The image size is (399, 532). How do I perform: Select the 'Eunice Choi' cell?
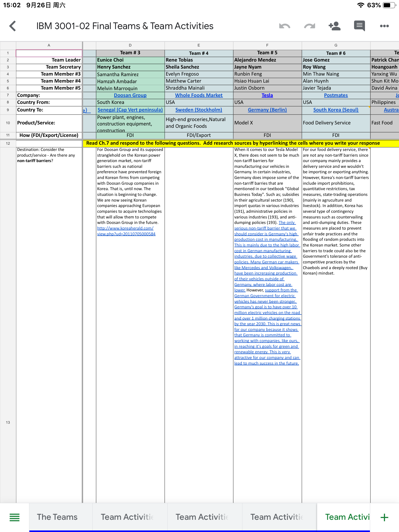(130, 60)
